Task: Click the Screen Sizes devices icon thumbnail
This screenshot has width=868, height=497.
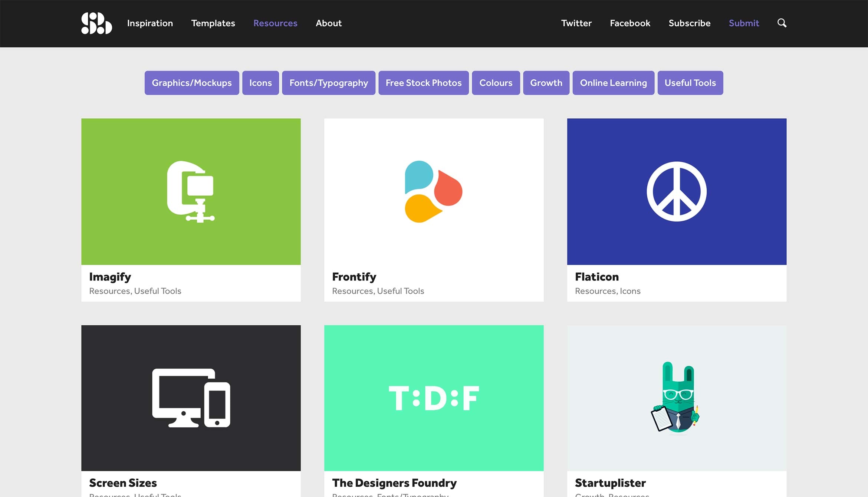Action: [x=191, y=398]
